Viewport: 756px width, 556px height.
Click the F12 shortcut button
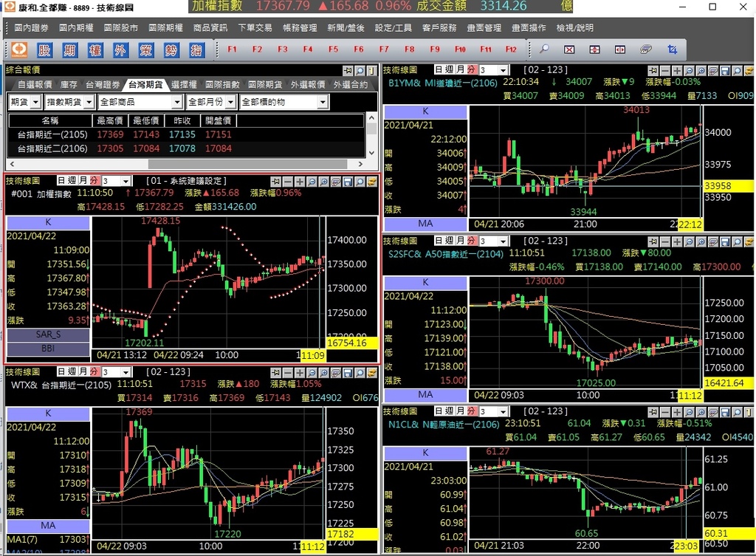511,49
